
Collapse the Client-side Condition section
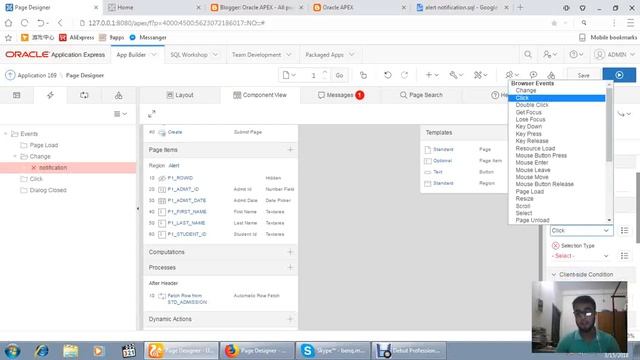553,275
